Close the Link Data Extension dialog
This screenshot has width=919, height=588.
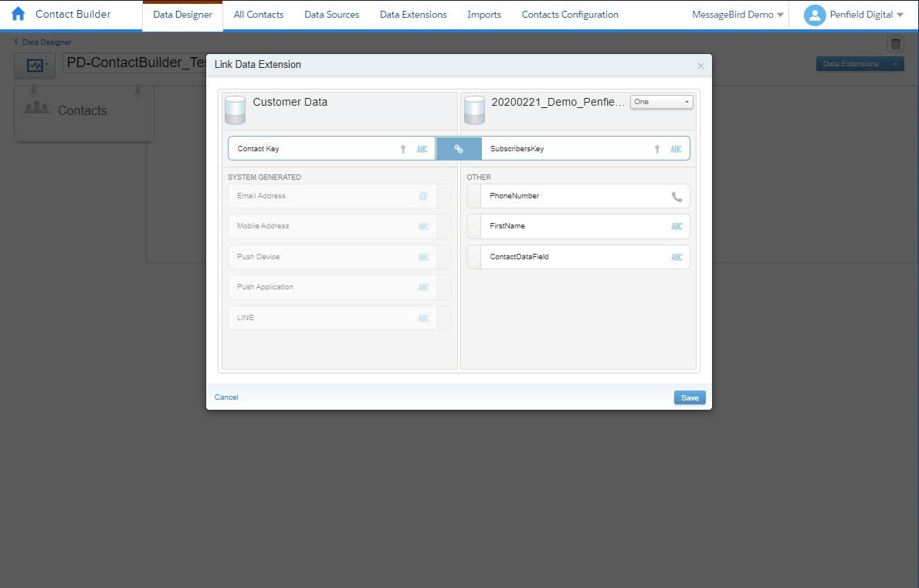coord(700,66)
